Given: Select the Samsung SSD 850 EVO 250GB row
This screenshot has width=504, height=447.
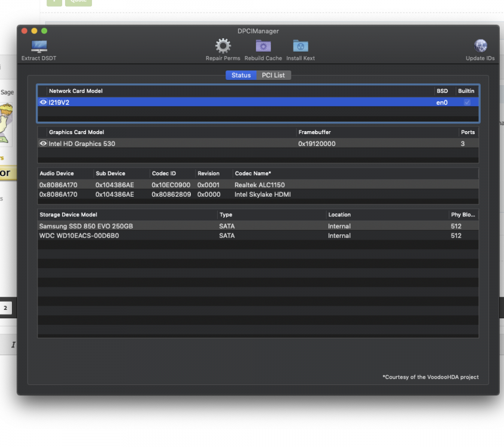Looking at the screenshot, I should (x=258, y=226).
